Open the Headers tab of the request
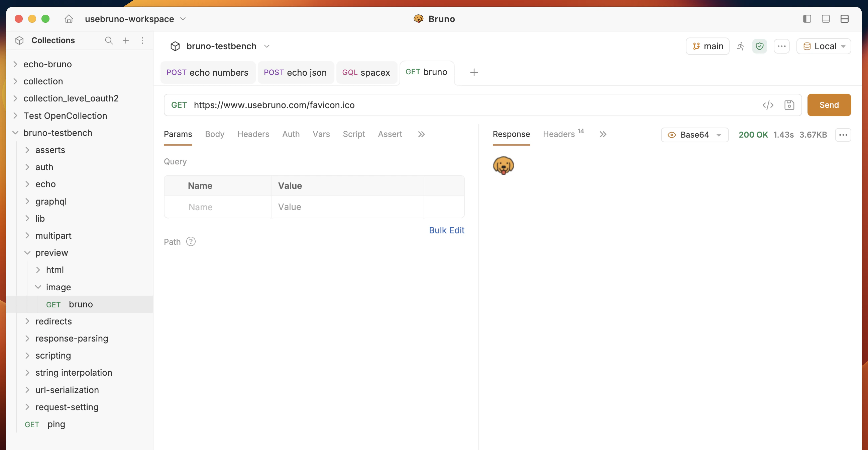 [253, 134]
